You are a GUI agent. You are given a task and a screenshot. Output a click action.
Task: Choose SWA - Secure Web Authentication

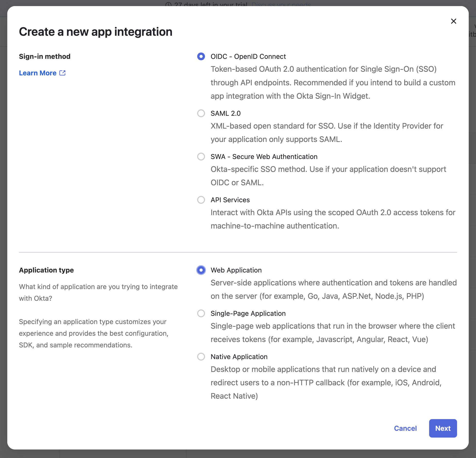pyautogui.click(x=201, y=157)
